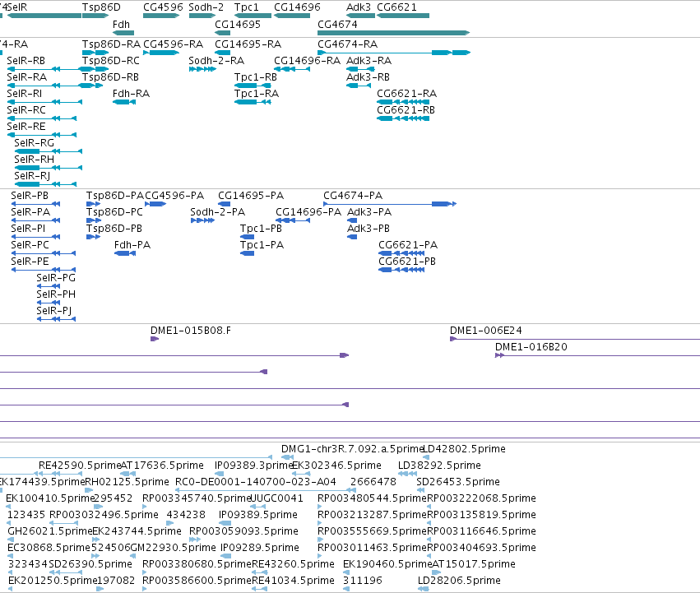Viewport: 700px width, 593px height.
Task: Click the Tsp86D gene label
Action: point(101,7)
